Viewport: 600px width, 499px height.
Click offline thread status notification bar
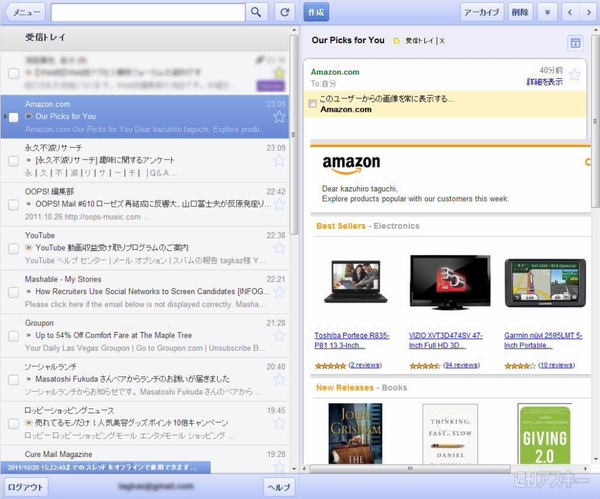106,467
